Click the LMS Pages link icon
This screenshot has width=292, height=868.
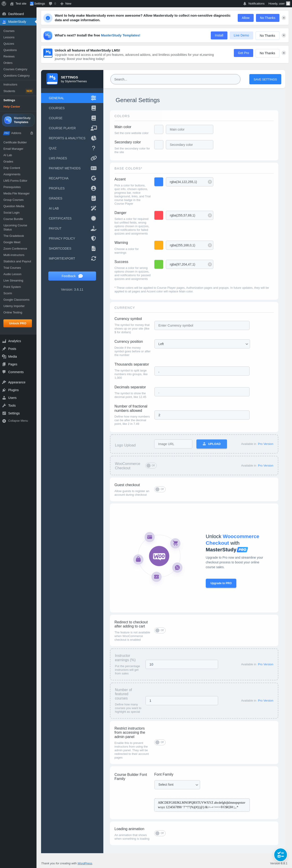pos(93,158)
